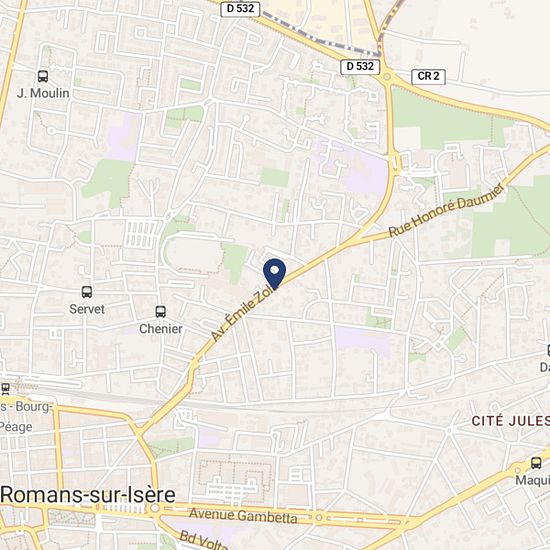
Task: Click the D 532 shield beside CR 2
Action: pos(360,66)
